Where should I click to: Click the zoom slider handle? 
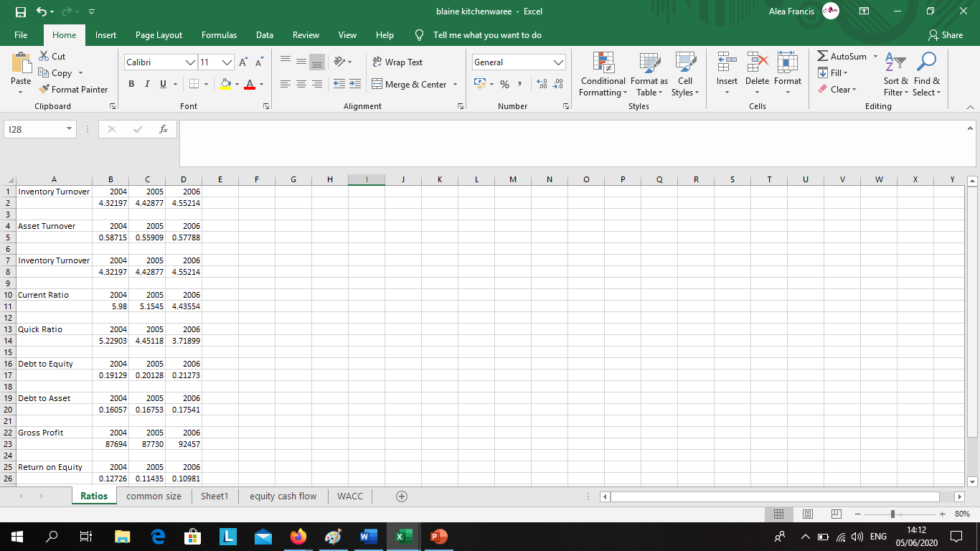[x=892, y=514]
